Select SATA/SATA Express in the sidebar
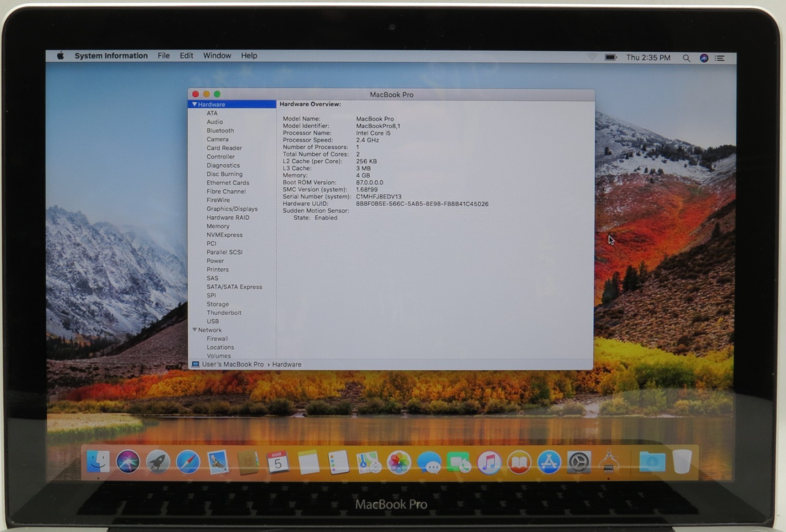 (x=234, y=287)
